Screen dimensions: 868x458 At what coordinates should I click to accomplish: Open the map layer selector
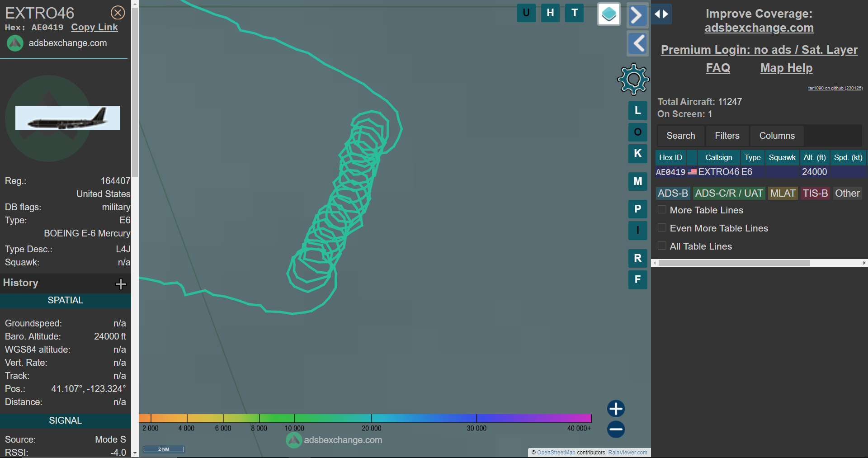[609, 14]
